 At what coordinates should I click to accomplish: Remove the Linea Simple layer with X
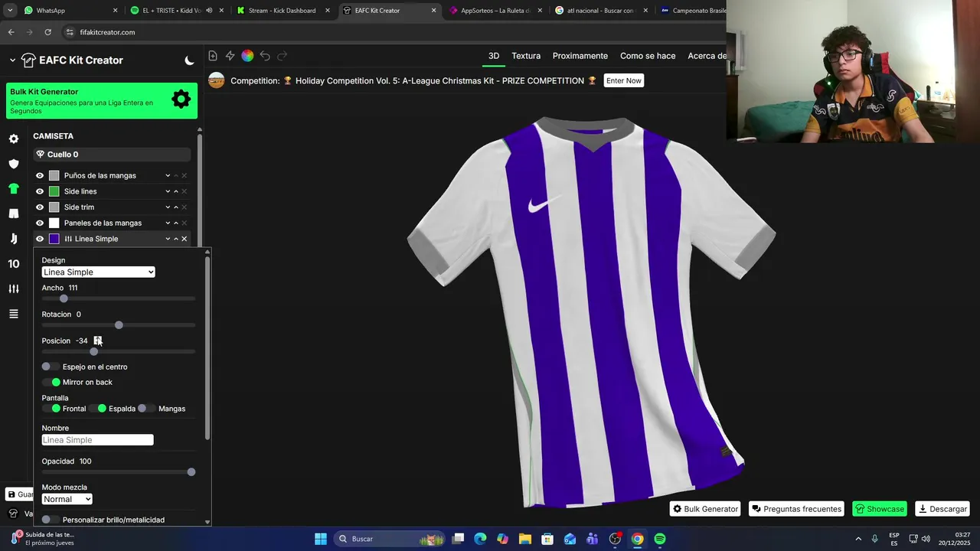pos(184,239)
